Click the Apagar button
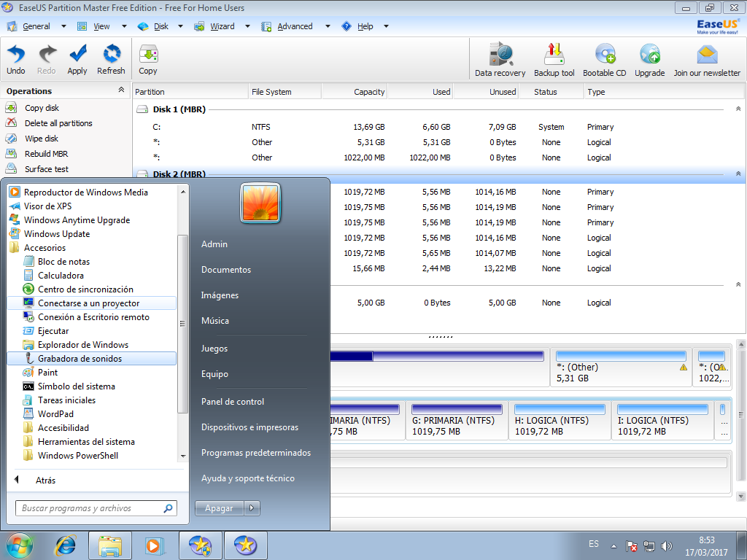Viewport: 747px width, 560px height. tap(219, 508)
